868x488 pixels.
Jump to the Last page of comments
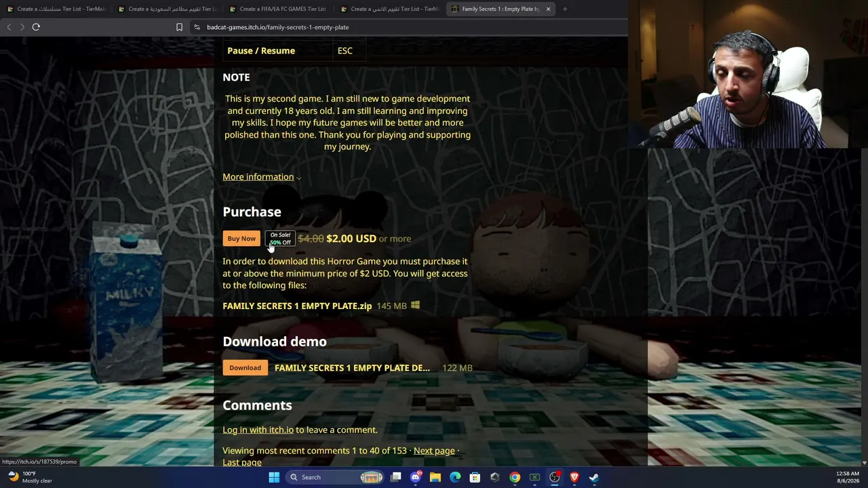click(x=242, y=462)
